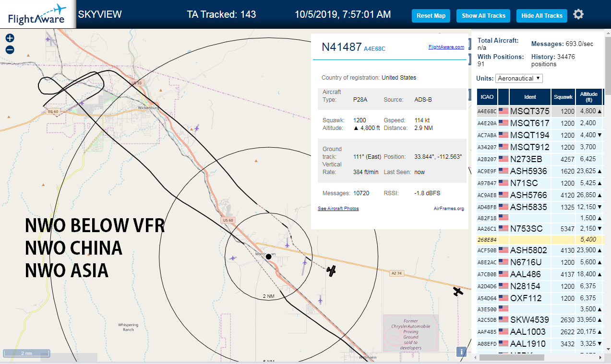Click the US flag in the MSQT617 row
This screenshot has width=611, height=364.
(x=503, y=123)
